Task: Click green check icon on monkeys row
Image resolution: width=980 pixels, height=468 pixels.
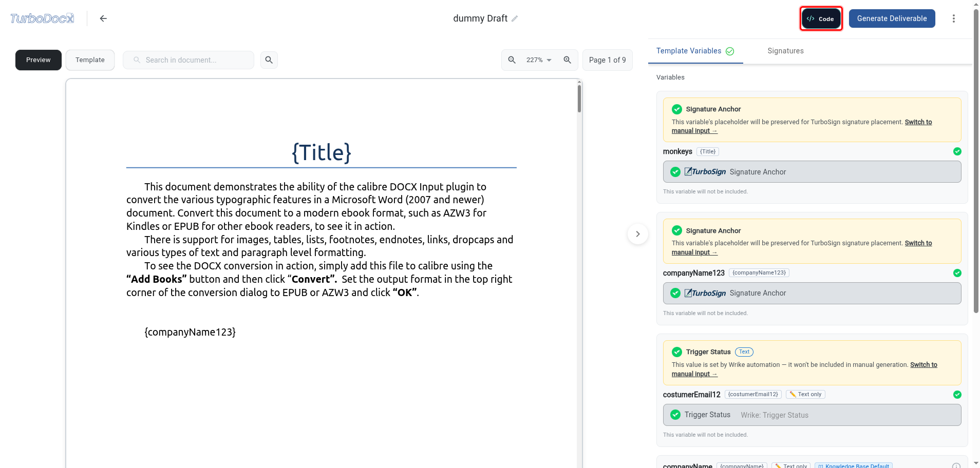Action: click(957, 151)
